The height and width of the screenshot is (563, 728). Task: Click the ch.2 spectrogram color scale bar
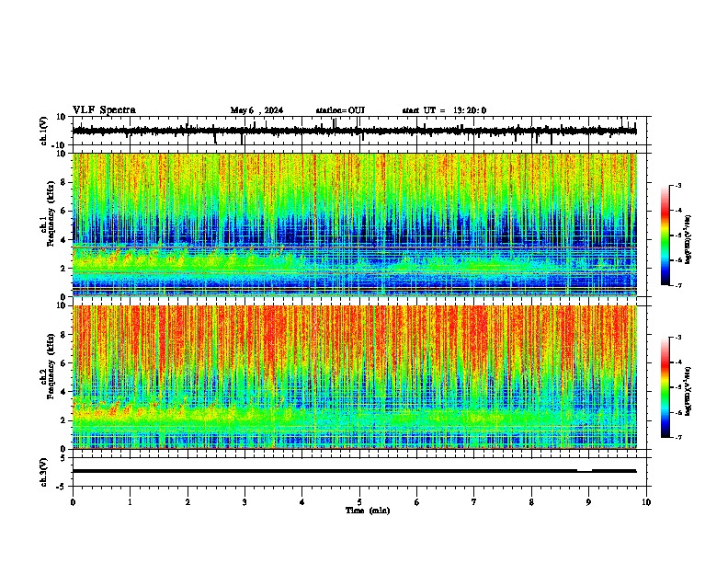665,387
